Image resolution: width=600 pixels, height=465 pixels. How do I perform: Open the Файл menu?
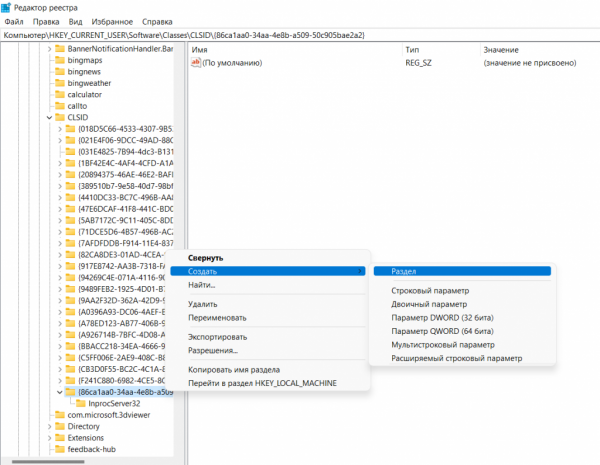[x=14, y=22]
